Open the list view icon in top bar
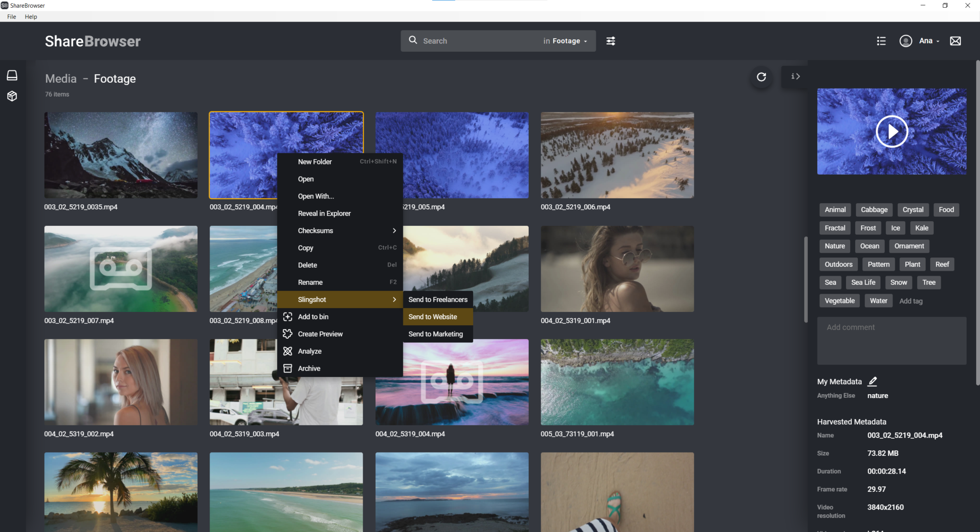Screen dimensions: 980x532 coord(881,41)
